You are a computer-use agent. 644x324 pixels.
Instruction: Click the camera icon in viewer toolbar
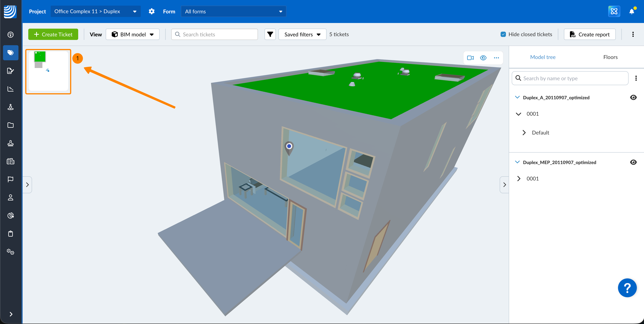coord(470,58)
